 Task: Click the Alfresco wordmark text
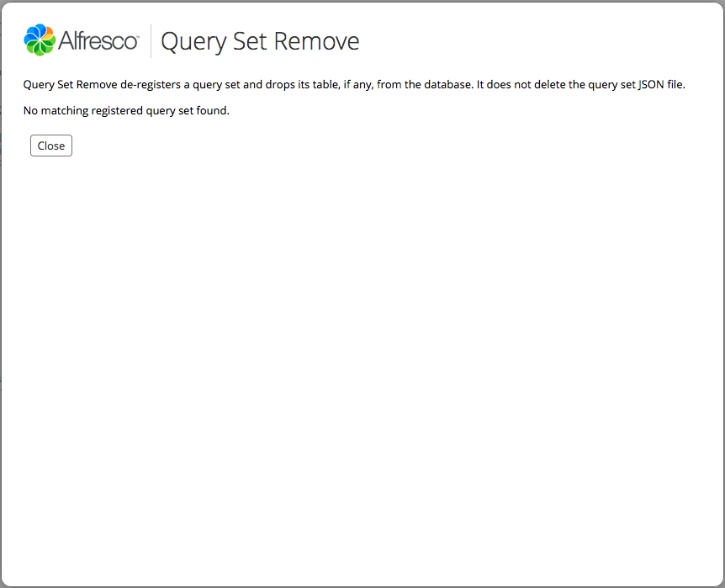(x=95, y=40)
